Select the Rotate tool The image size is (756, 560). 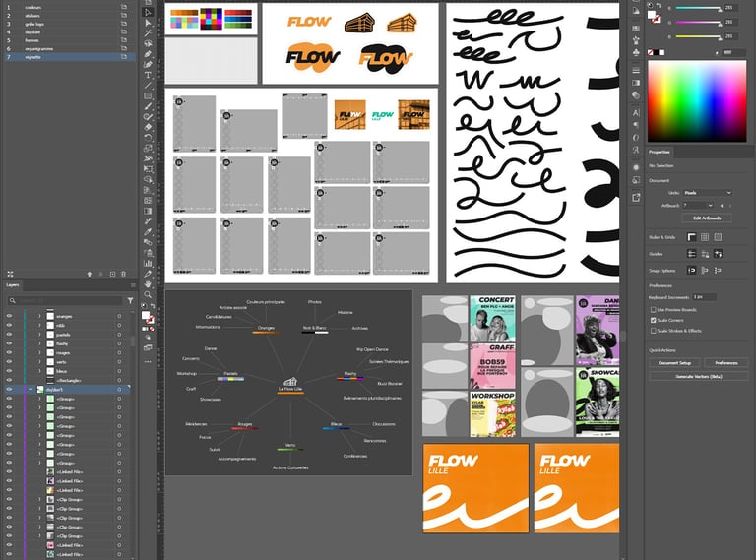(148, 138)
